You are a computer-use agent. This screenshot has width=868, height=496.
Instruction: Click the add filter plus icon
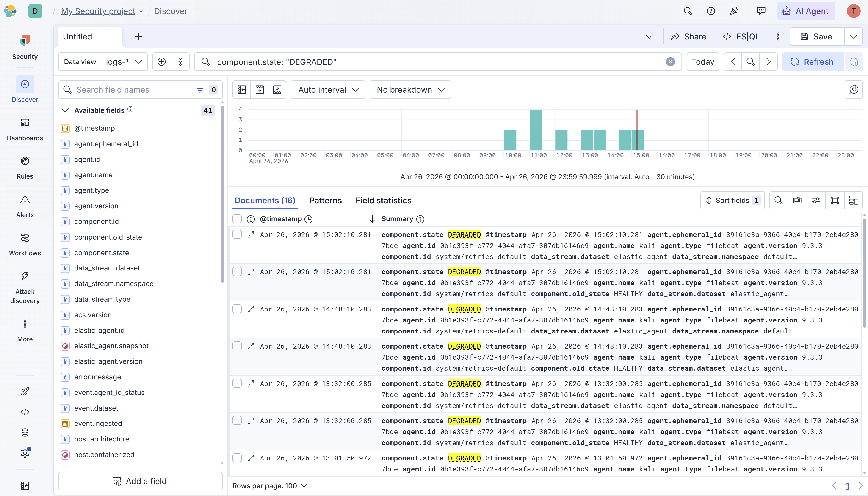(x=161, y=62)
